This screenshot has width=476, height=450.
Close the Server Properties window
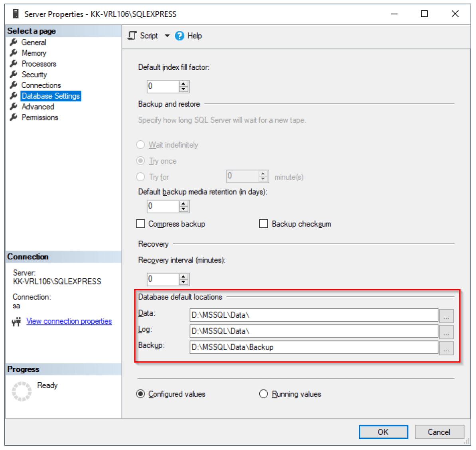pyautogui.click(x=455, y=14)
